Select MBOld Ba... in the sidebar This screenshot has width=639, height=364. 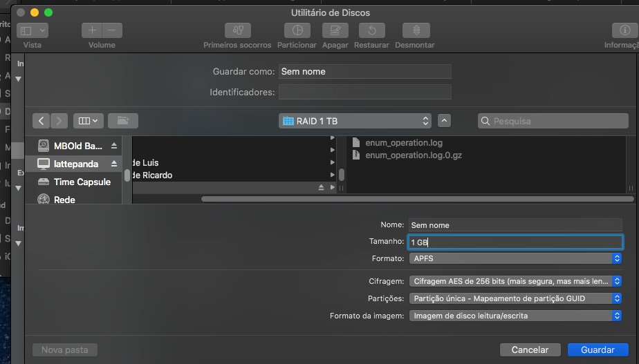[73, 146]
